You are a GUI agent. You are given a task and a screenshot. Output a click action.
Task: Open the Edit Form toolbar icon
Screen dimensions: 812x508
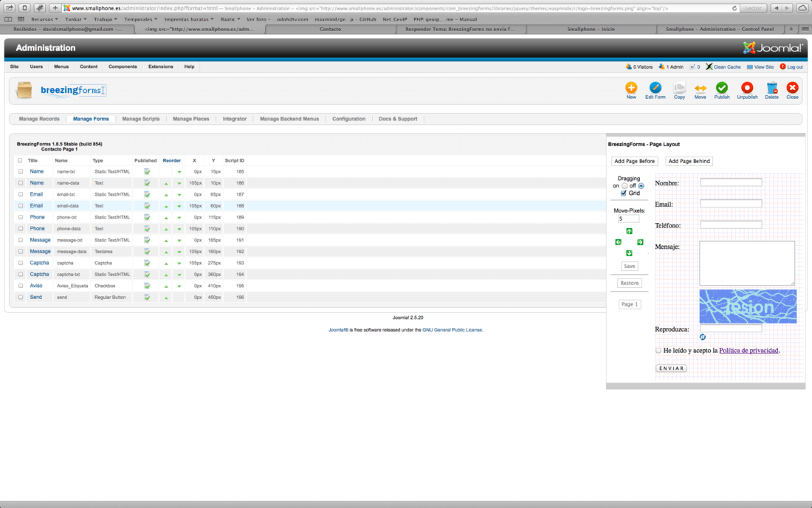[655, 88]
